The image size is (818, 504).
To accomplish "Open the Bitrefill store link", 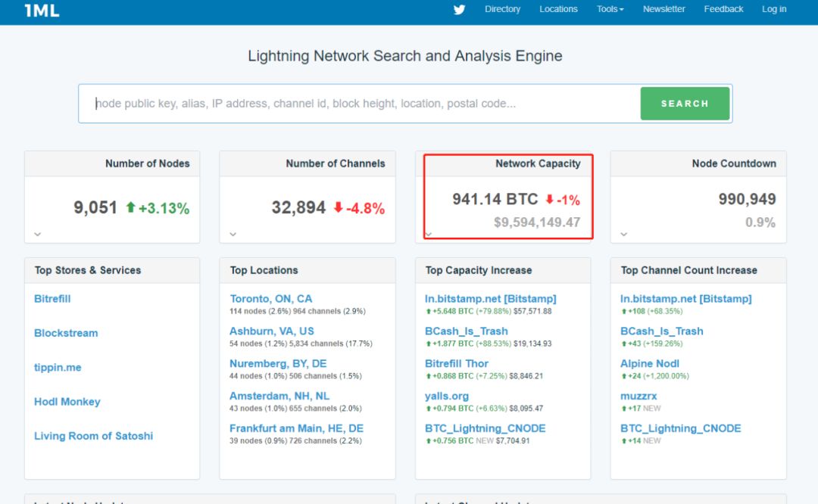I will pos(52,299).
